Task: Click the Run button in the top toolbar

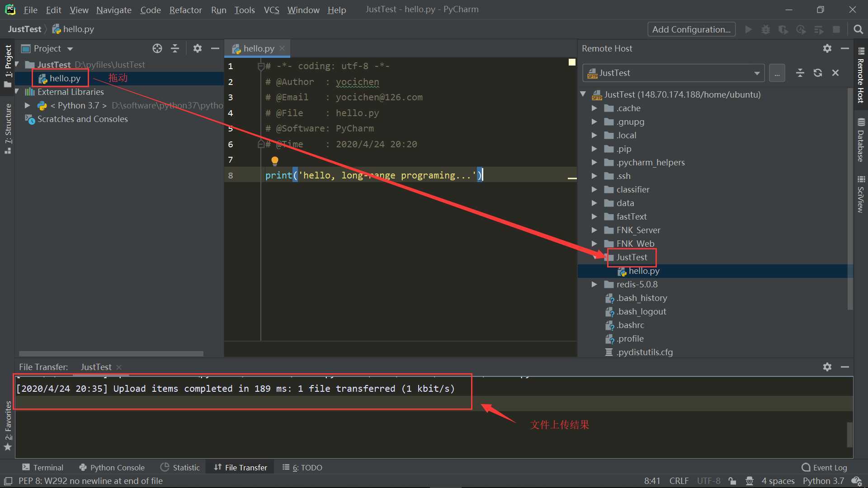Action: (x=748, y=29)
